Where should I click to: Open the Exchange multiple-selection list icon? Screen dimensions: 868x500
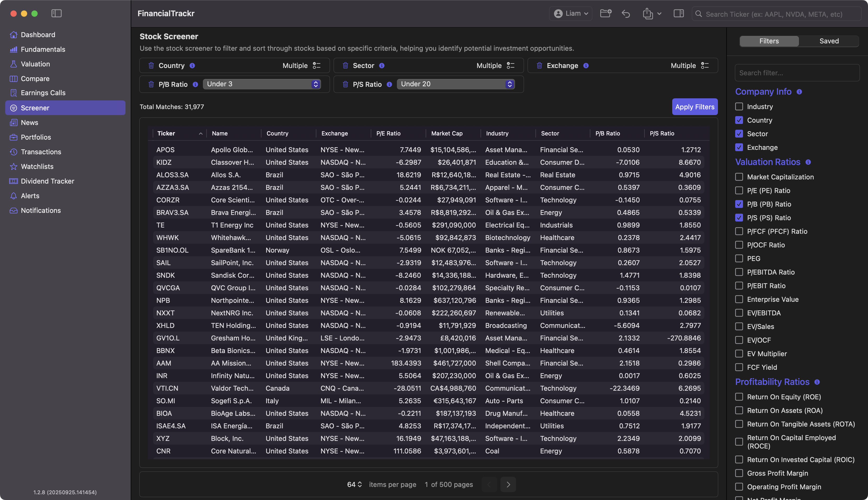point(705,65)
